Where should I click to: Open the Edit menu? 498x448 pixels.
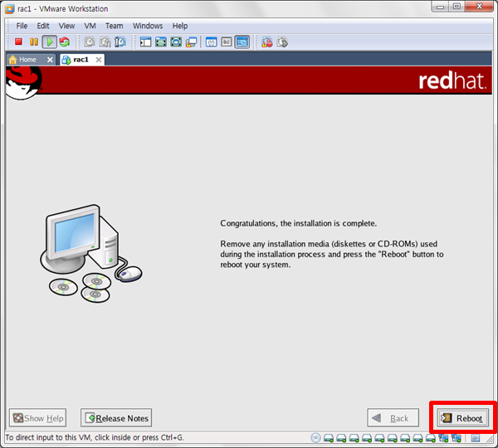[43, 26]
